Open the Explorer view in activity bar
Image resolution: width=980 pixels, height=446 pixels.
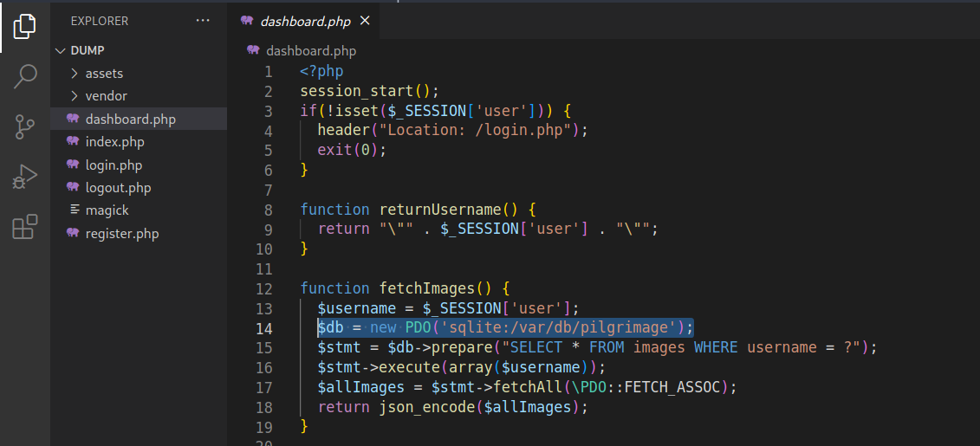point(24,26)
